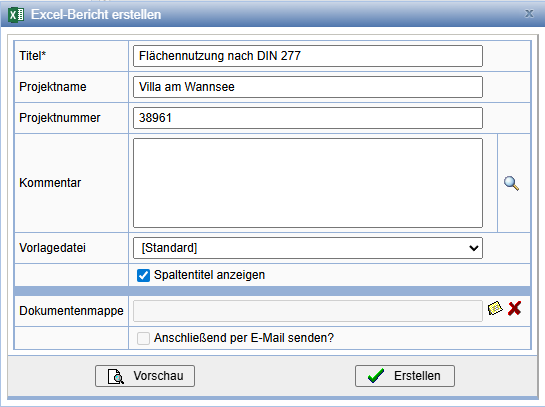Click the Projektnummer field showing 38961

pyautogui.click(x=308, y=118)
